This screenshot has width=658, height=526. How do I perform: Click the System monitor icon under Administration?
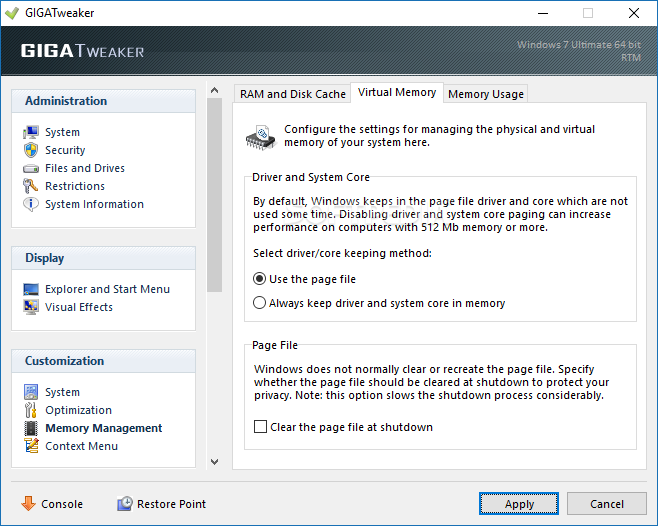click(31, 132)
